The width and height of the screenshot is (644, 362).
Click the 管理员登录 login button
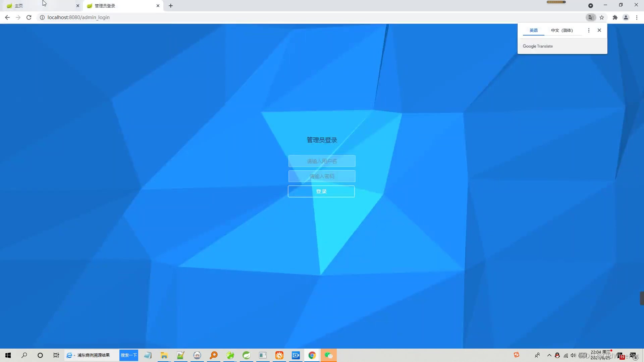[x=321, y=191]
